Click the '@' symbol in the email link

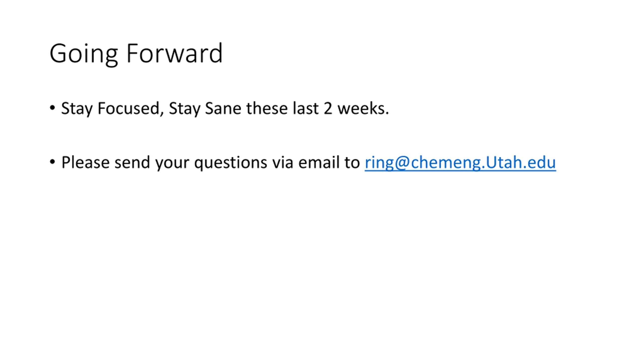click(x=402, y=163)
